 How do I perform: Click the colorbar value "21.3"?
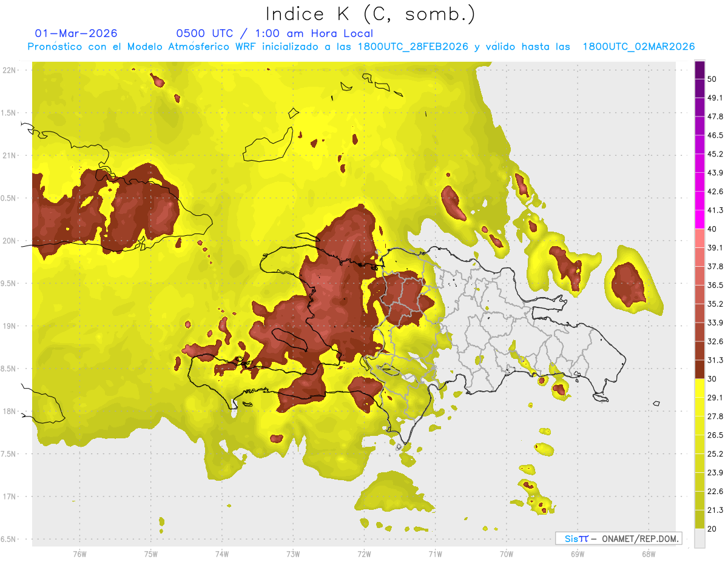pos(715,510)
